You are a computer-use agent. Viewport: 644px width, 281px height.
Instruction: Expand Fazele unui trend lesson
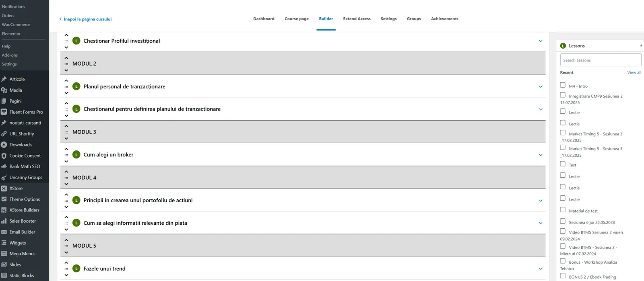coord(541,269)
